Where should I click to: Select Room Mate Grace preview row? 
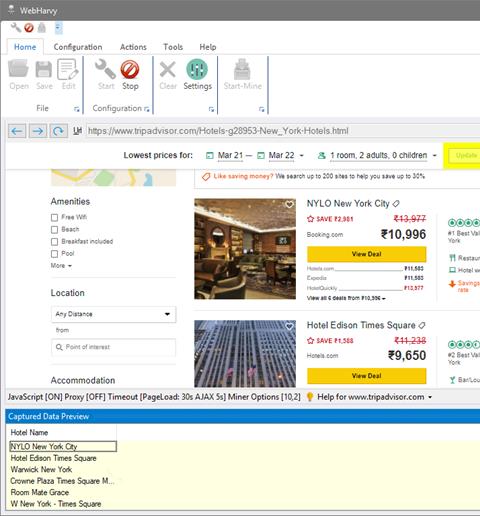tap(63, 492)
